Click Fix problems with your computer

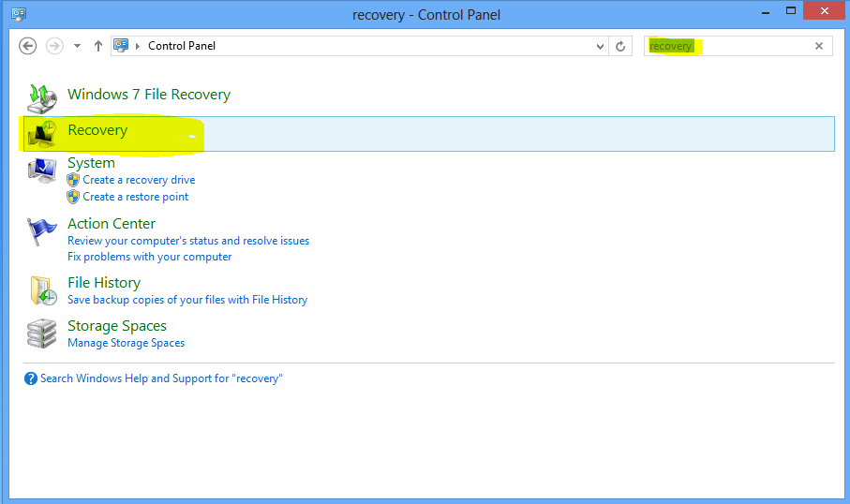(x=149, y=257)
